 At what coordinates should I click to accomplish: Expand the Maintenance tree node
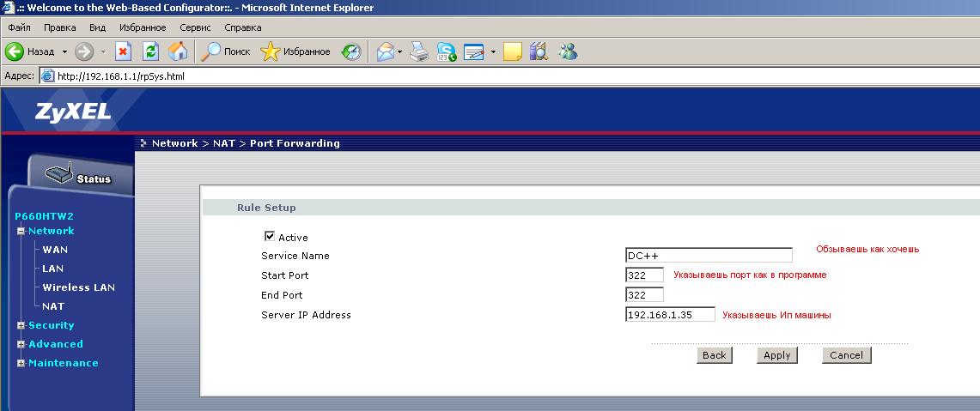(21, 363)
